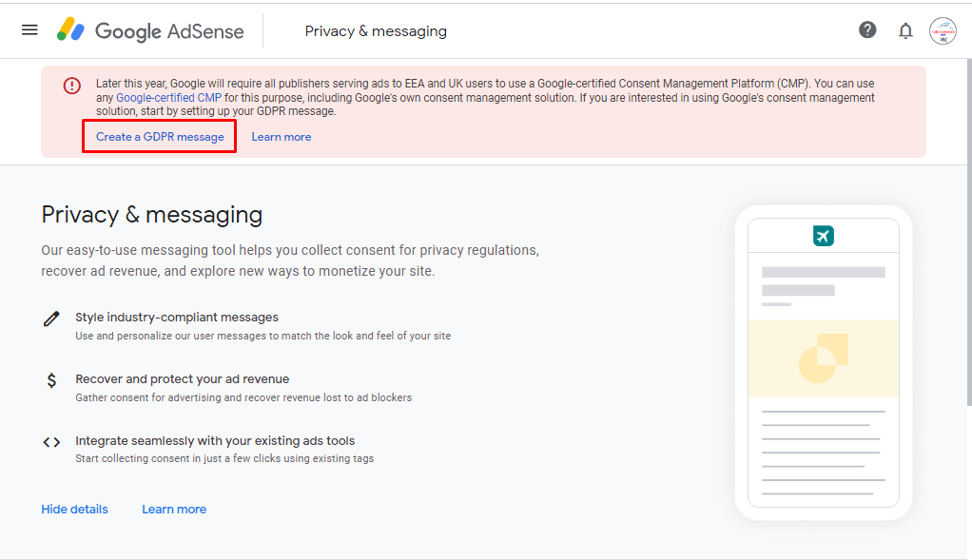
Task: Click the red alert warning icon
Action: click(x=72, y=86)
